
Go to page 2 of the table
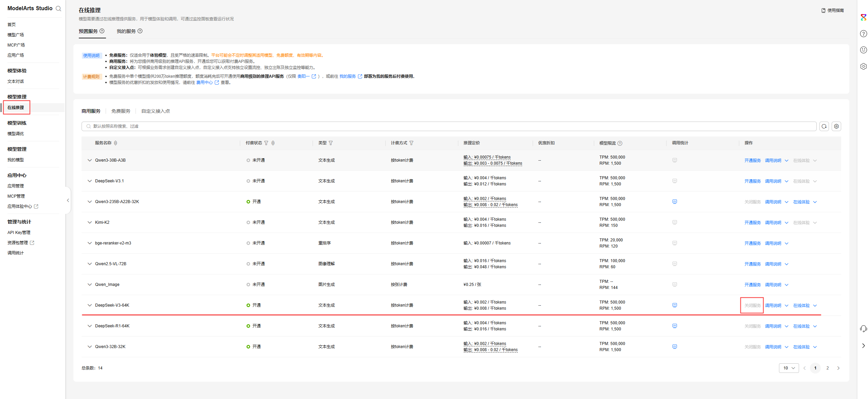pos(827,368)
